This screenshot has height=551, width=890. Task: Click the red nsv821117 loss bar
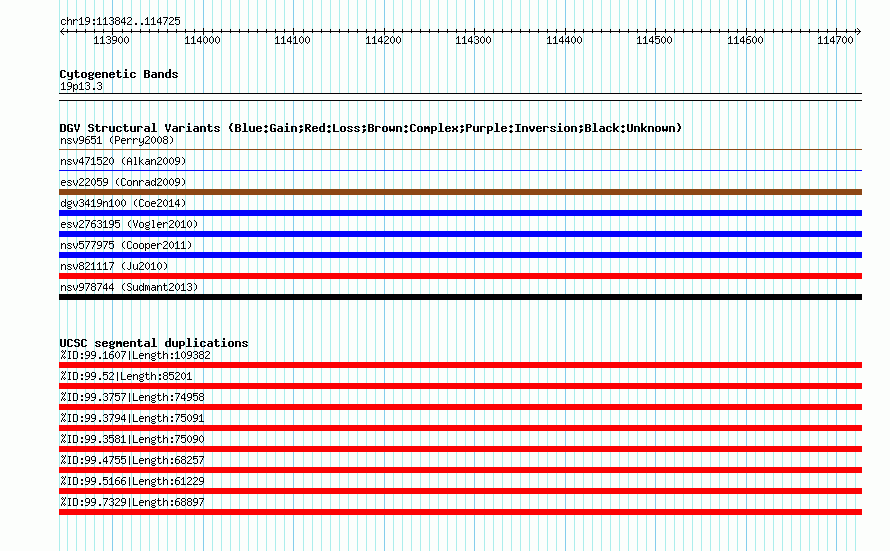pyautogui.click(x=460, y=276)
